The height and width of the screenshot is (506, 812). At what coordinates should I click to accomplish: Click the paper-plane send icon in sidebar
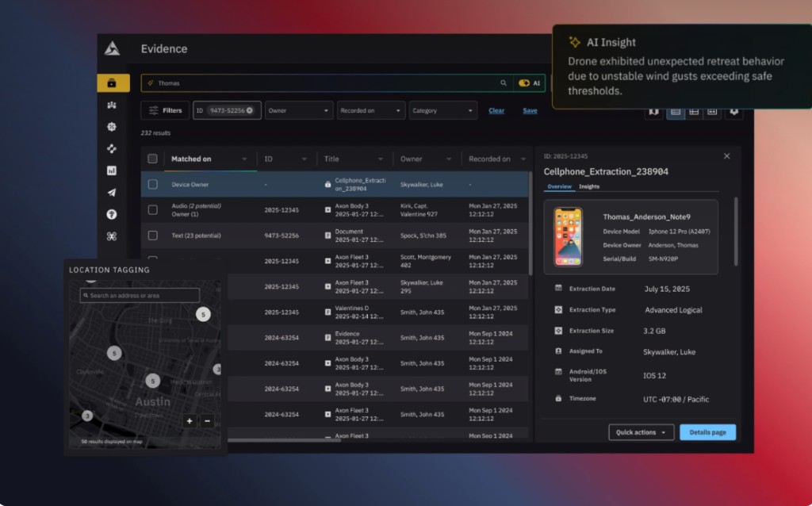(112, 191)
